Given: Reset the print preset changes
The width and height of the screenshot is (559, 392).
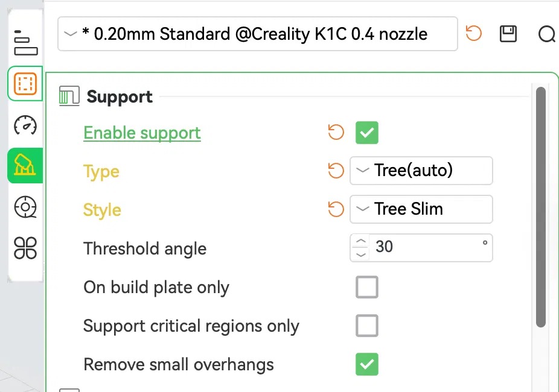Looking at the screenshot, I should pos(474,34).
